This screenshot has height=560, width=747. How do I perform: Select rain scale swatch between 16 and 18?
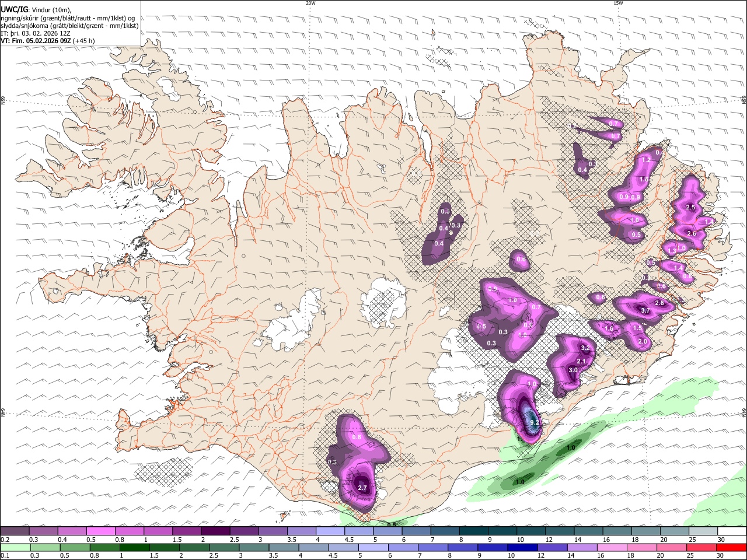(612, 547)
